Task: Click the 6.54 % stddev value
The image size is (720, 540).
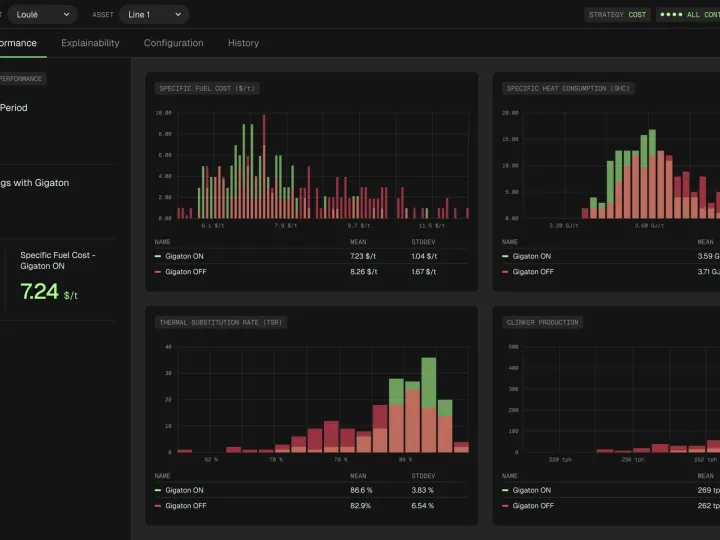Action: tap(422, 506)
